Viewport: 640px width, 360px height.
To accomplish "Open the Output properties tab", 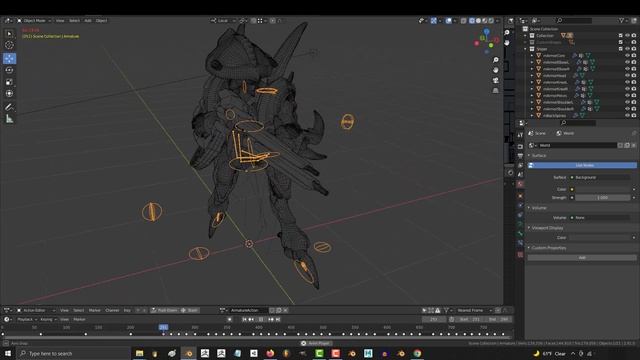I will (520, 156).
